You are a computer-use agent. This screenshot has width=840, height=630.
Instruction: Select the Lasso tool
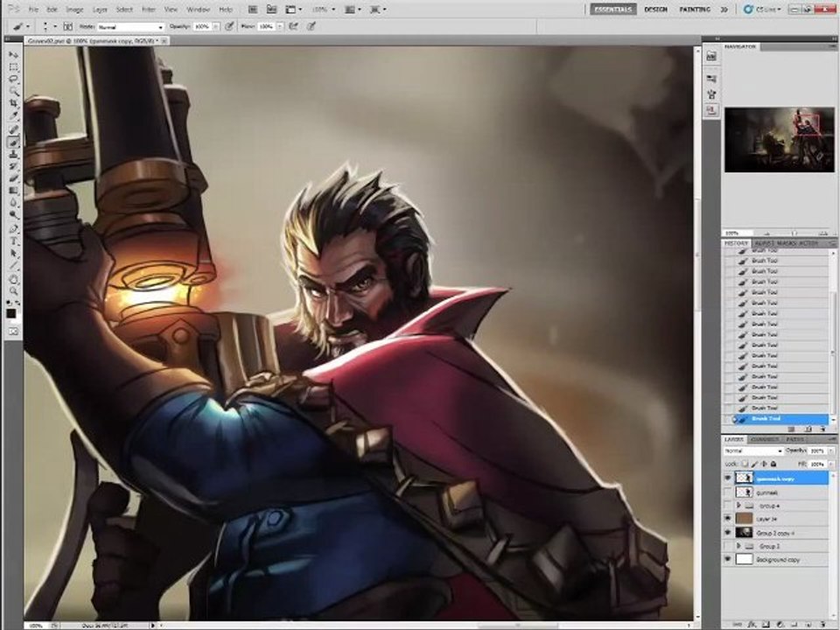coord(13,79)
